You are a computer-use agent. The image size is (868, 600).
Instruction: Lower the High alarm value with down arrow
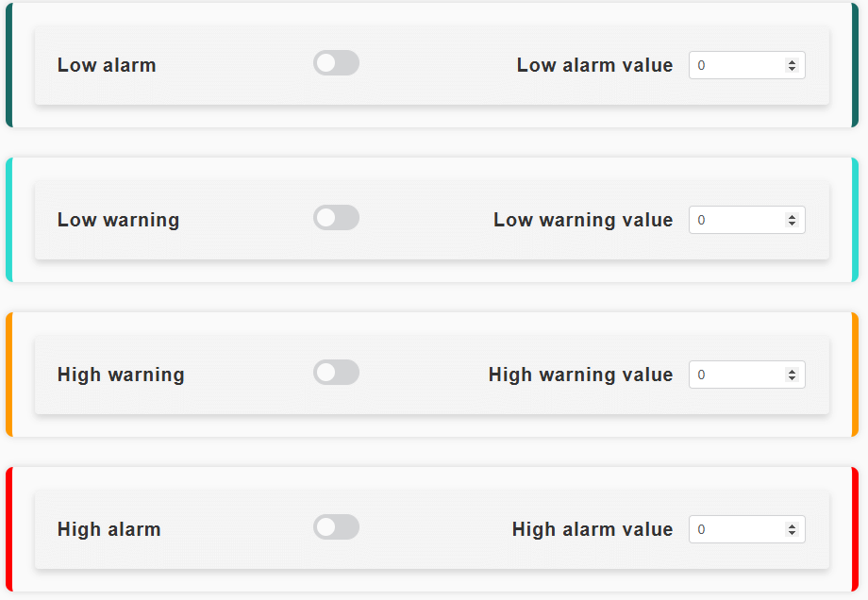pyautogui.click(x=792, y=533)
